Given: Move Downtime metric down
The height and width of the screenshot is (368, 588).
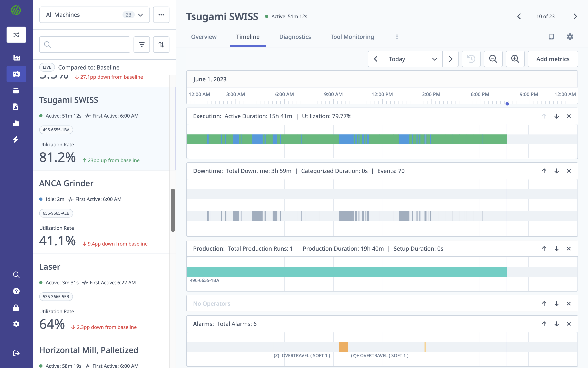Looking at the screenshot, I should (x=556, y=171).
